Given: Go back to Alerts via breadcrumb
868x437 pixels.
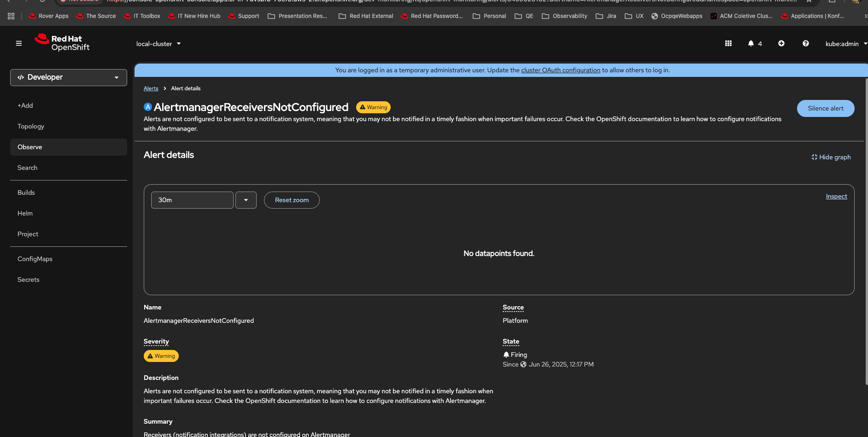Looking at the screenshot, I should coord(151,88).
